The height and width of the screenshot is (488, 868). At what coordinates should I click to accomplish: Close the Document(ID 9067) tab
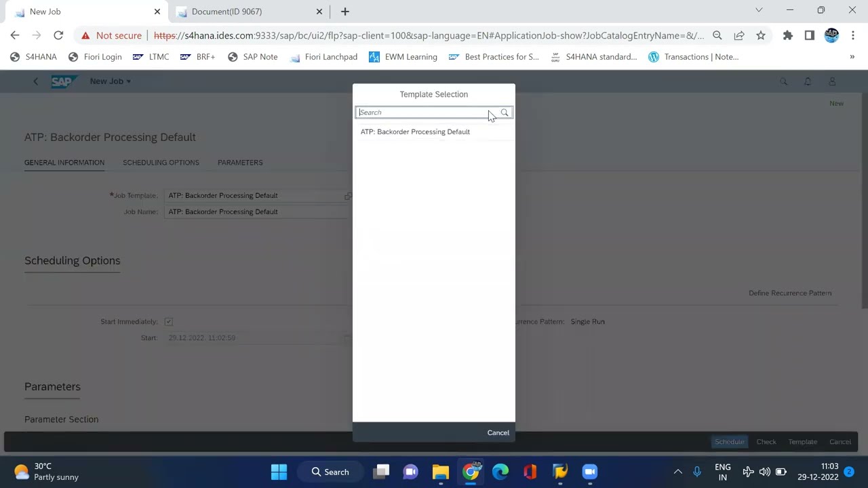pos(319,12)
